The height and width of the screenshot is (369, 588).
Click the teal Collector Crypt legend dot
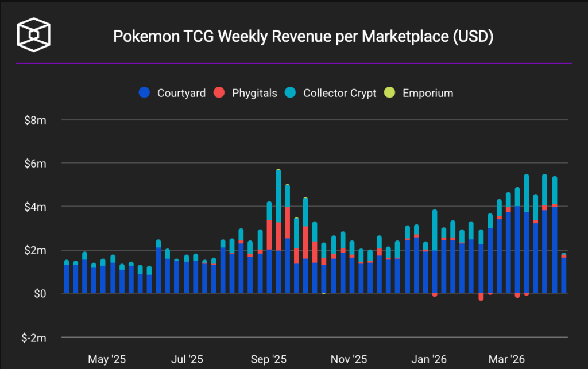click(291, 93)
